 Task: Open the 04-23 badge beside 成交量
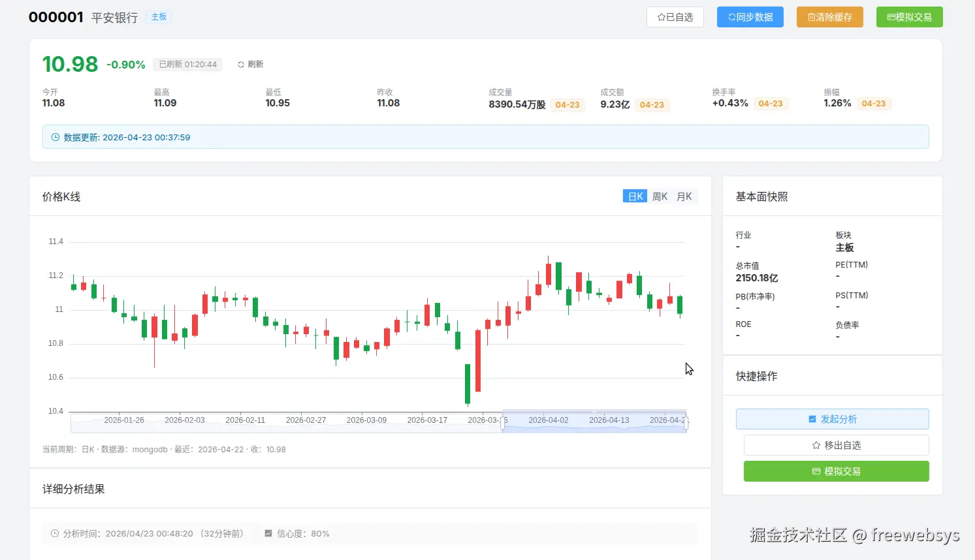[x=567, y=104]
